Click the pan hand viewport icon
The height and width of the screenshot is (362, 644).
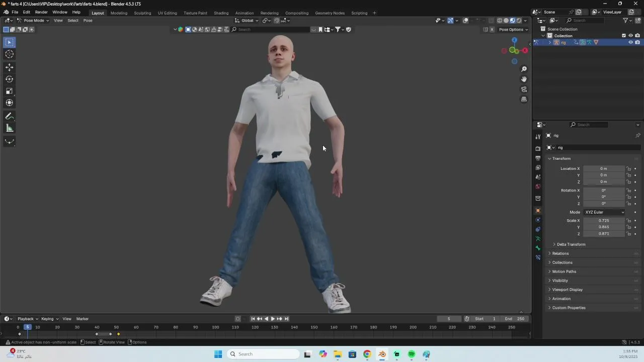click(x=524, y=79)
